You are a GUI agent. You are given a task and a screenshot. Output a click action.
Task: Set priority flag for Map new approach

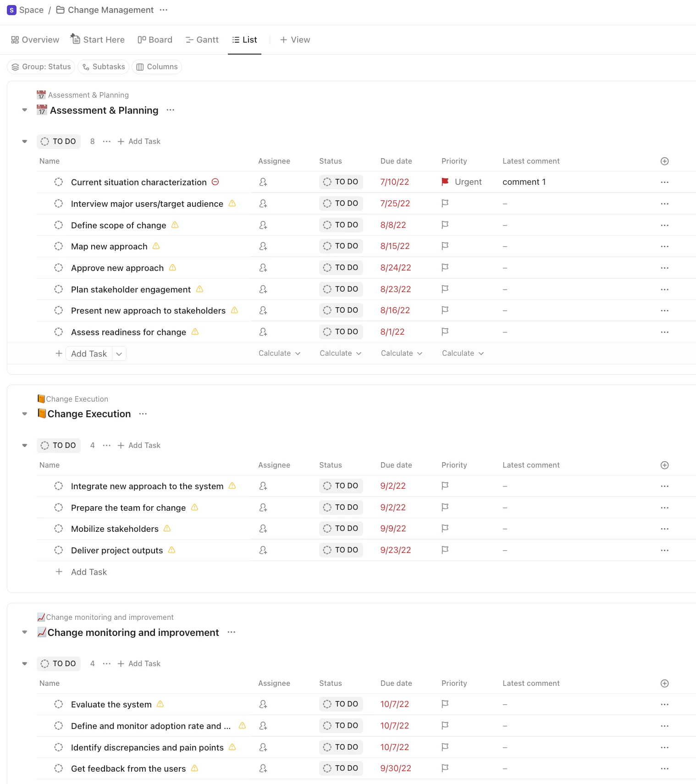point(445,246)
